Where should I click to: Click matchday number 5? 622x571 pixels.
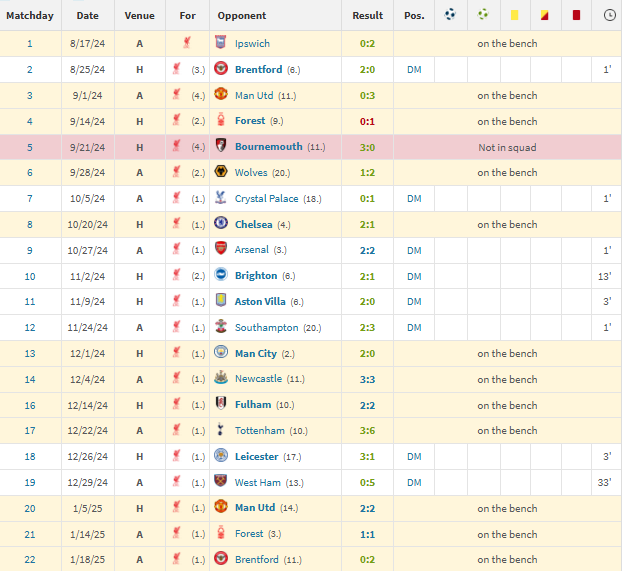coord(30,147)
